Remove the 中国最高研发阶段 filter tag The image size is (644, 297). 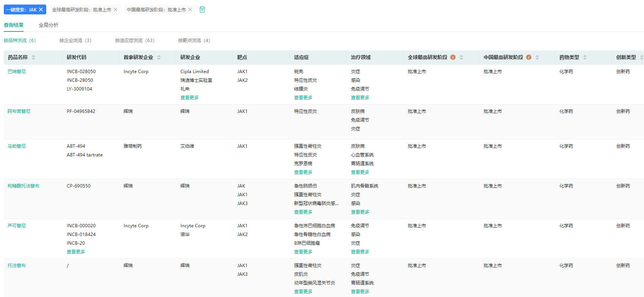click(x=190, y=9)
